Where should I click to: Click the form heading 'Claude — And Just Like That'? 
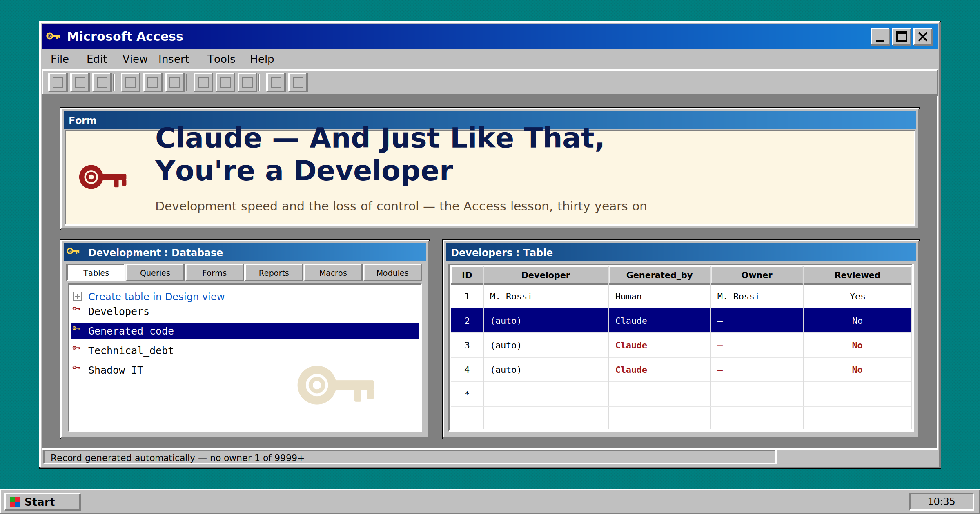[379, 138]
